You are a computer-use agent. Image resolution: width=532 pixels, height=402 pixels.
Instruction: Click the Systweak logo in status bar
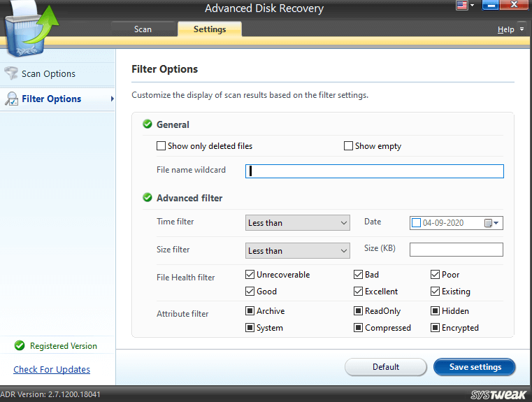pos(498,394)
